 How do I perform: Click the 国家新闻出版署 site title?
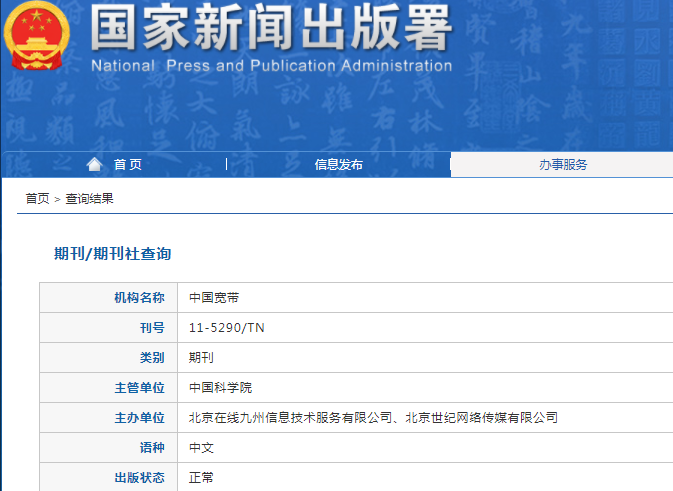[x=271, y=27]
